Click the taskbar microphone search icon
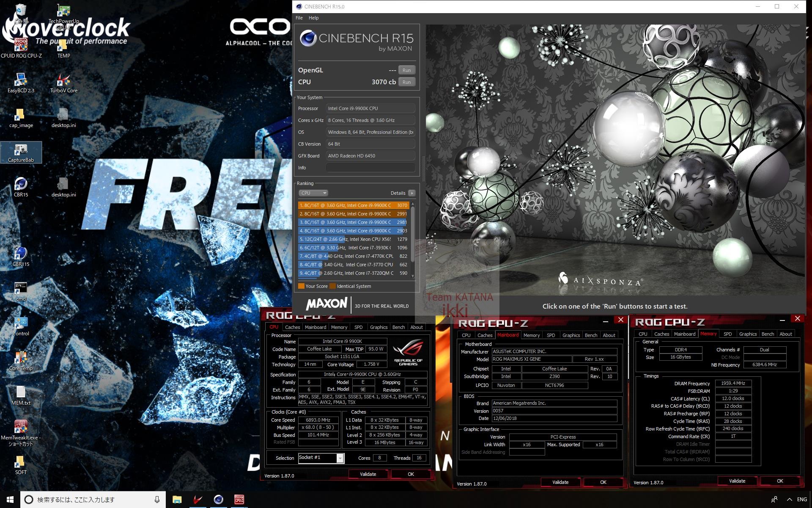Image resolution: width=812 pixels, height=508 pixels. 157,500
